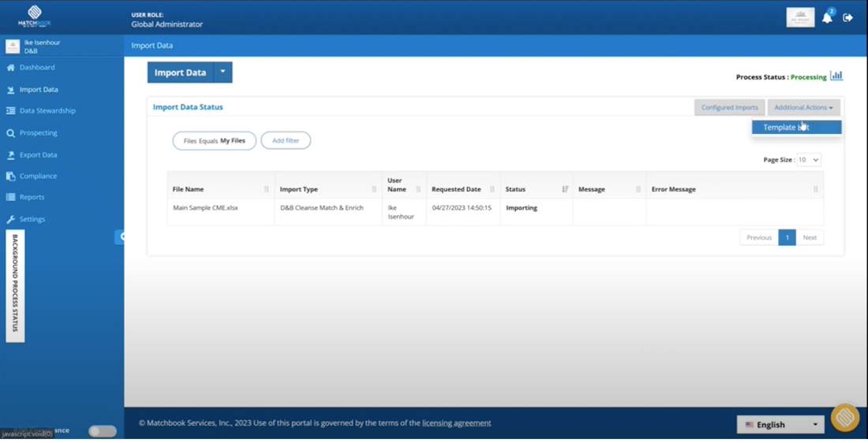This screenshot has height=443, width=868.
Task: Click the Settings wrench icon
Action: (x=10, y=220)
